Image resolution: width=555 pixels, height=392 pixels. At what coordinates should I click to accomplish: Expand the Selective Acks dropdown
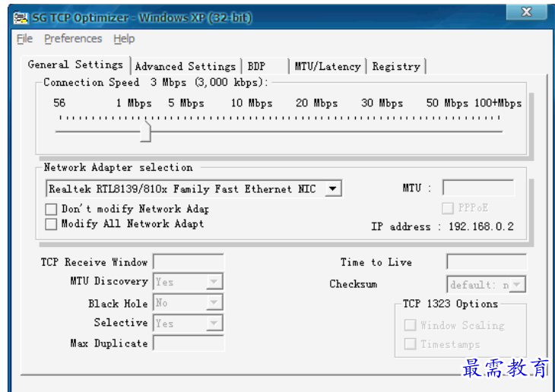[214, 323]
